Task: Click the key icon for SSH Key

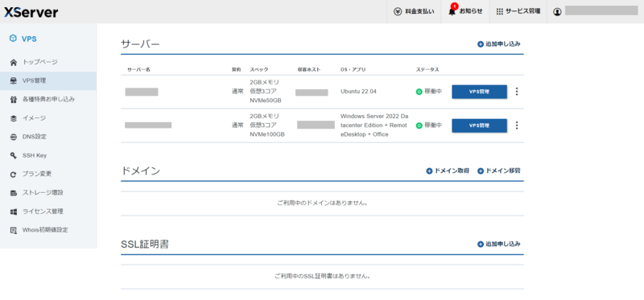Action: point(14,155)
